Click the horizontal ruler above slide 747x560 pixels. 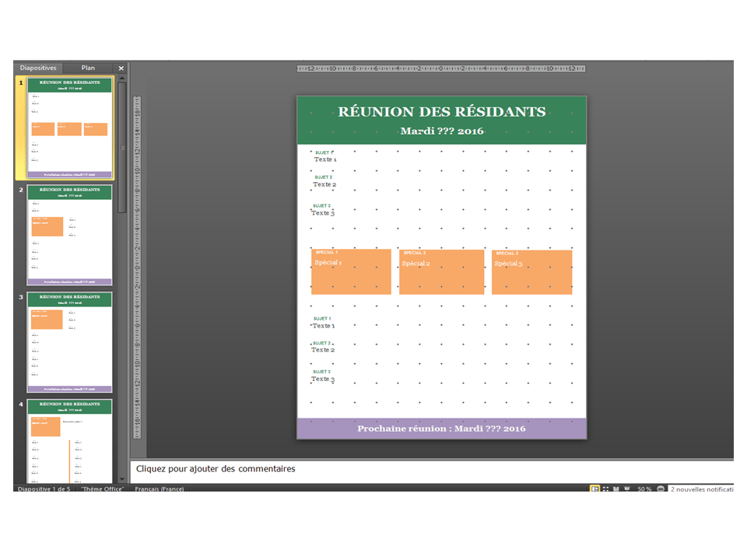point(441,68)
